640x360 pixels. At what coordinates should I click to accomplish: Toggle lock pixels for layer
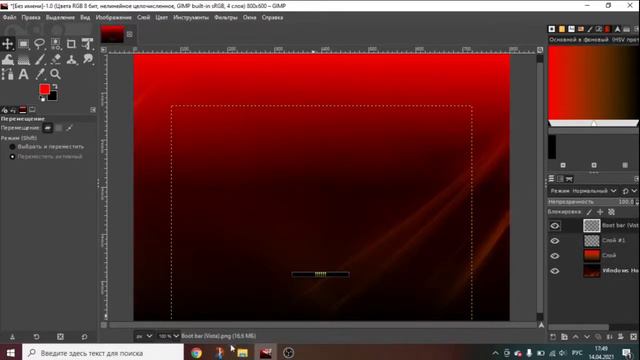[589, 212]
